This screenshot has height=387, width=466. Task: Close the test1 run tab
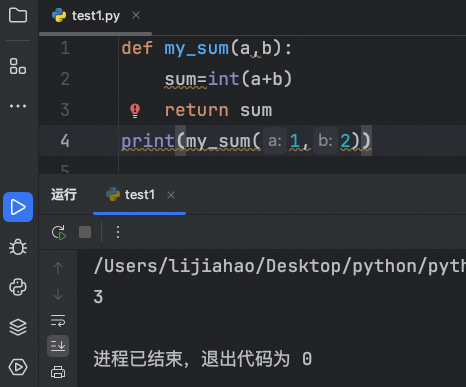[171, 195]
